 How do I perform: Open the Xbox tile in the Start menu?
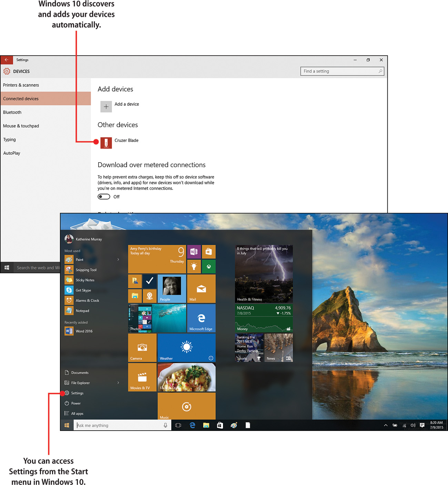coord(209,267)
